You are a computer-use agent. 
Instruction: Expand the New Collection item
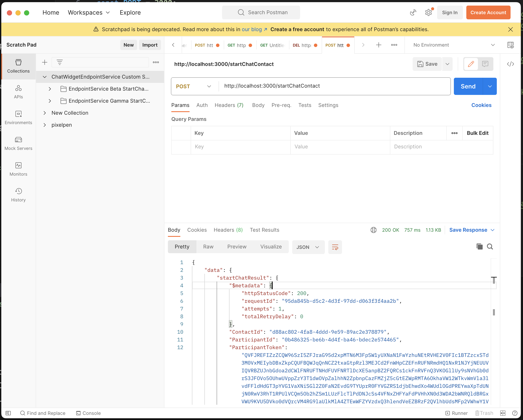coord(45,113)
